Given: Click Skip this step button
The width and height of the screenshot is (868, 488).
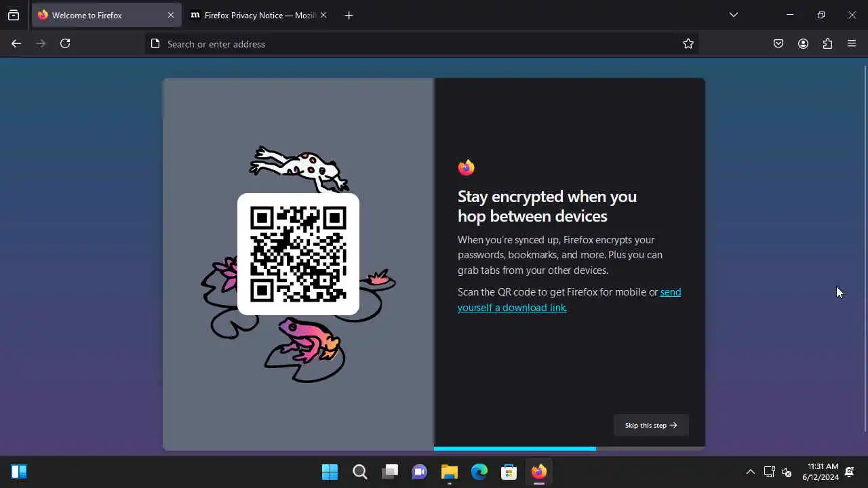Looking at the screenshot, I should click(x=651, y=425).
